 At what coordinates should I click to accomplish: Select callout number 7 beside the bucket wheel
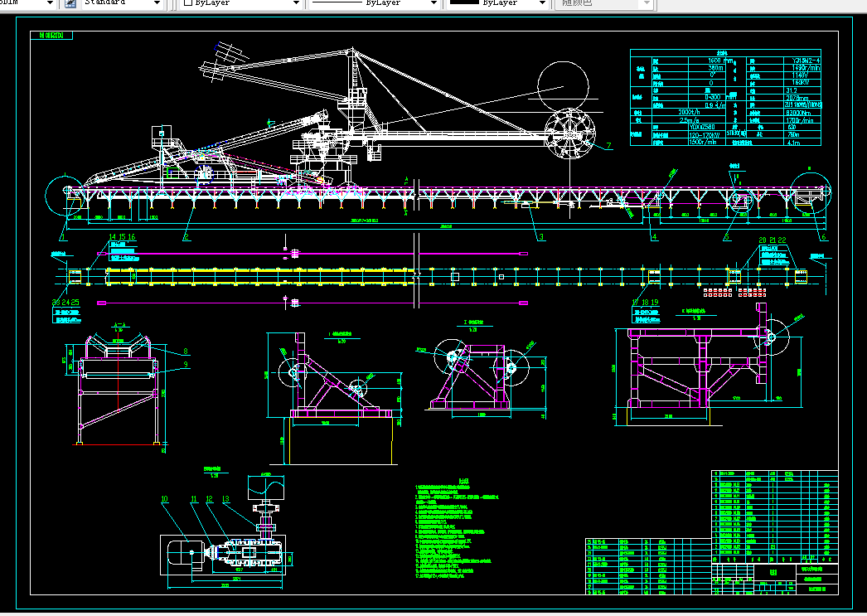point(608,146)
